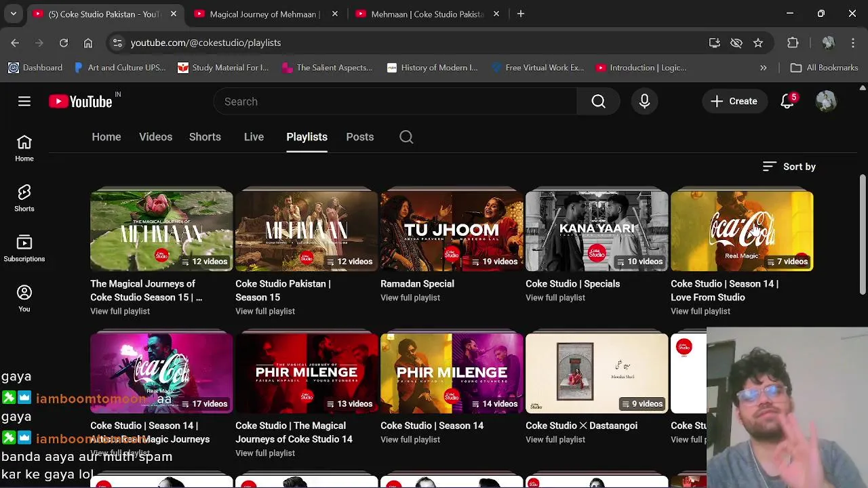This screenshot has height=488, width=868.
Task: Open the History of Modern I... bookmark
Action: (x=432, y=68)
